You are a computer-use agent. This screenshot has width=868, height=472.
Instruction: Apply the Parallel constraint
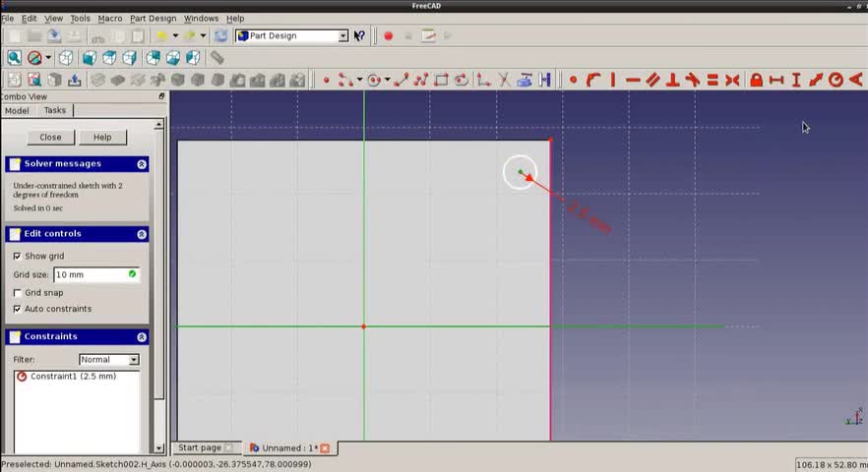[652, 81]
